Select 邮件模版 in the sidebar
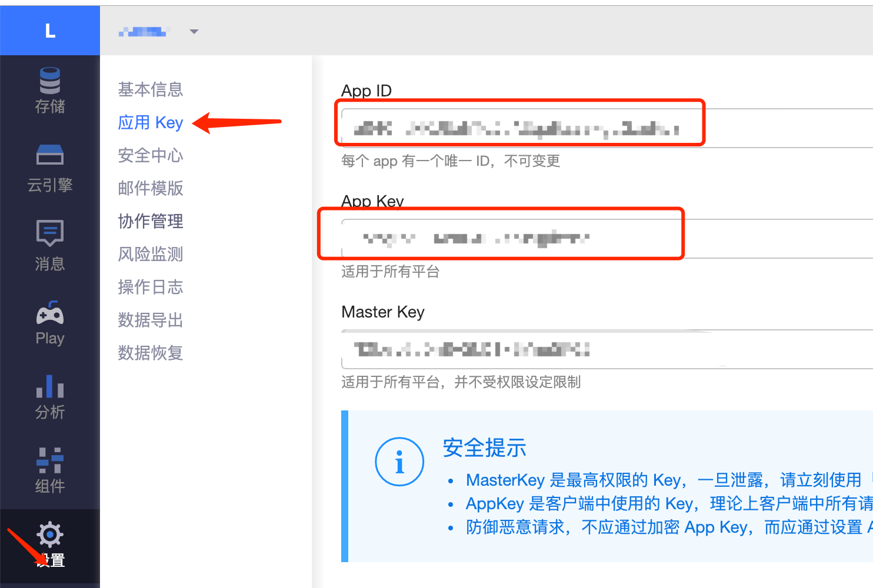873x588 pixels. [x=150, y=188]
